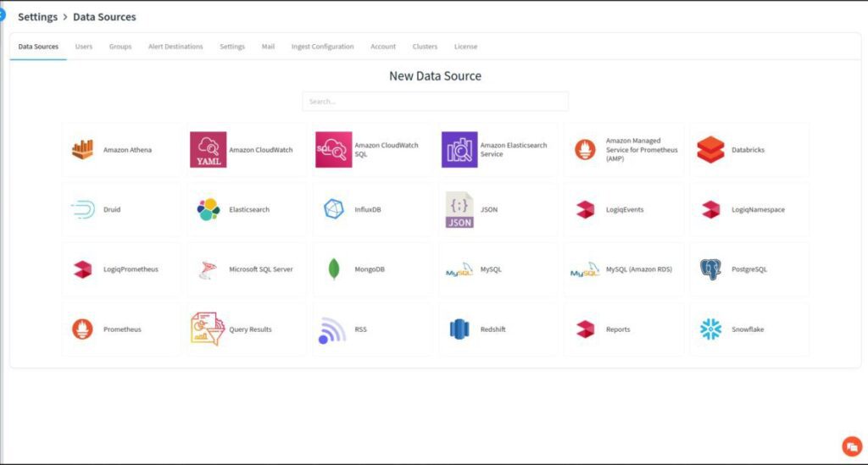This screenshot has height=465, width=868.
Task: Click the Settings breadcrumb link
Action: point(37,17)
